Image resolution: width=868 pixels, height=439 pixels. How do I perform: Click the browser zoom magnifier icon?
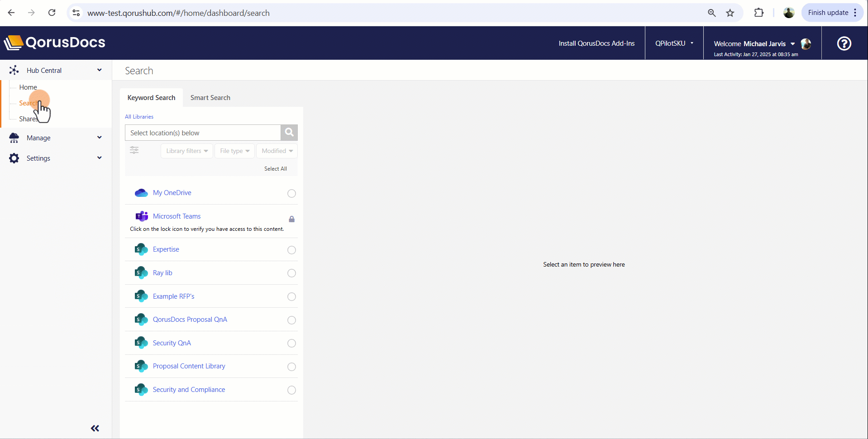(712, 13)
